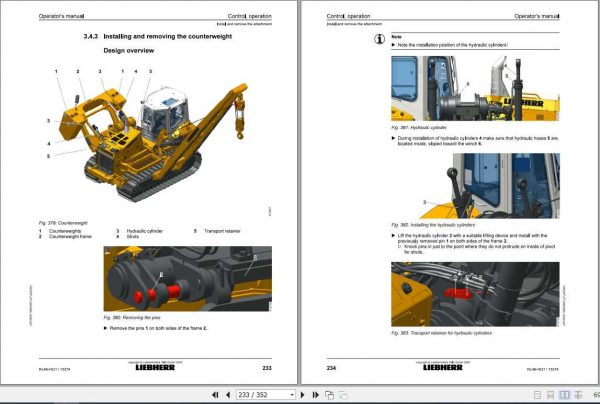This screenshot has height=404, width=600.
Task: Click legend entry 'Counterweight frame'
Action: pos(70,236)
